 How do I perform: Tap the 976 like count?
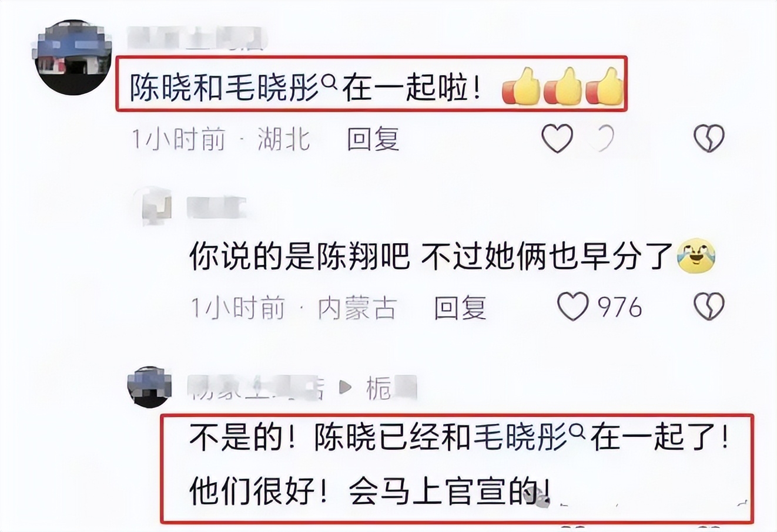[621, 307]
